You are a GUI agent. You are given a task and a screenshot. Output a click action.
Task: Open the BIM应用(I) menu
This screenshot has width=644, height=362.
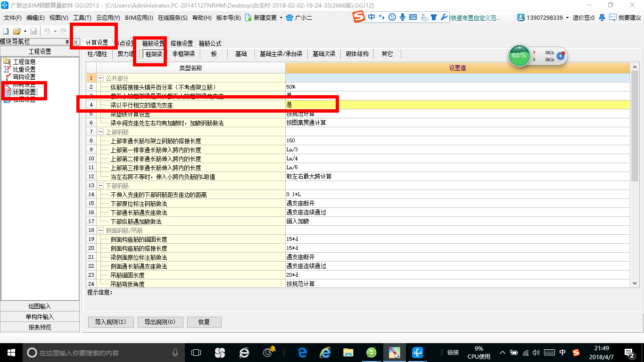(139, 18)
